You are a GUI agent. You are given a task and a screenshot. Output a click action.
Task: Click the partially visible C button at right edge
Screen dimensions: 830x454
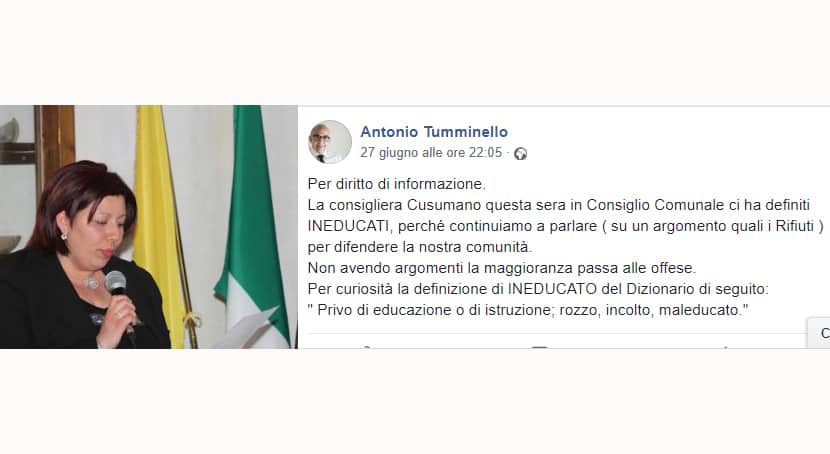click(x=819, y=333)
